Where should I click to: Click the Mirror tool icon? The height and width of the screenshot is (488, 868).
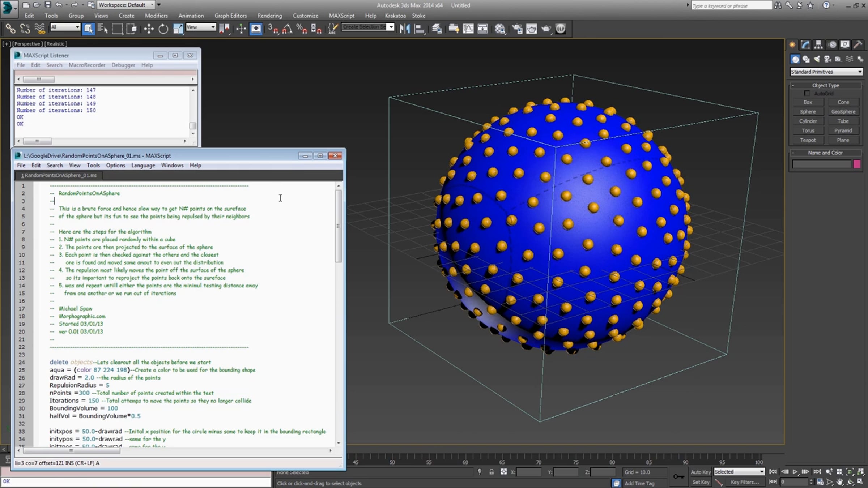click(405, 29)
